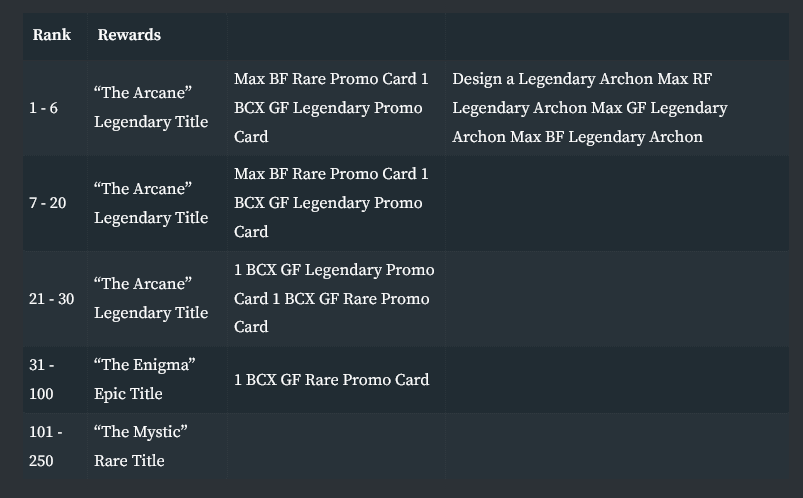Image resolution: width=803 pixels, height=498 pixels.
Task: Select the rank 31 - 100 cell
Action: [55, 380]
